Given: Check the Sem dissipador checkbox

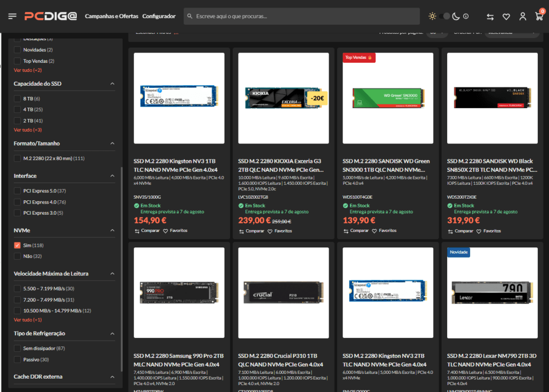Looking at the screenshot, I should pos(17,349).
